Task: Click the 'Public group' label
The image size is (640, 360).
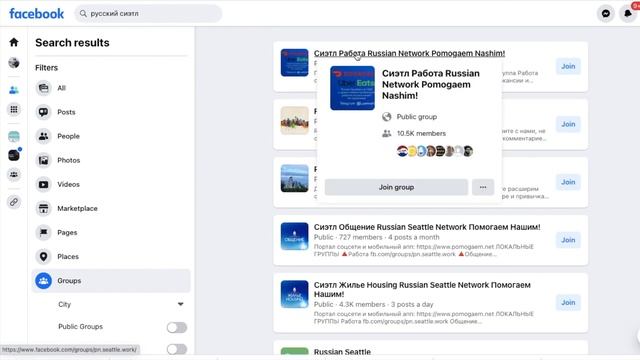Action: [417, 117]
